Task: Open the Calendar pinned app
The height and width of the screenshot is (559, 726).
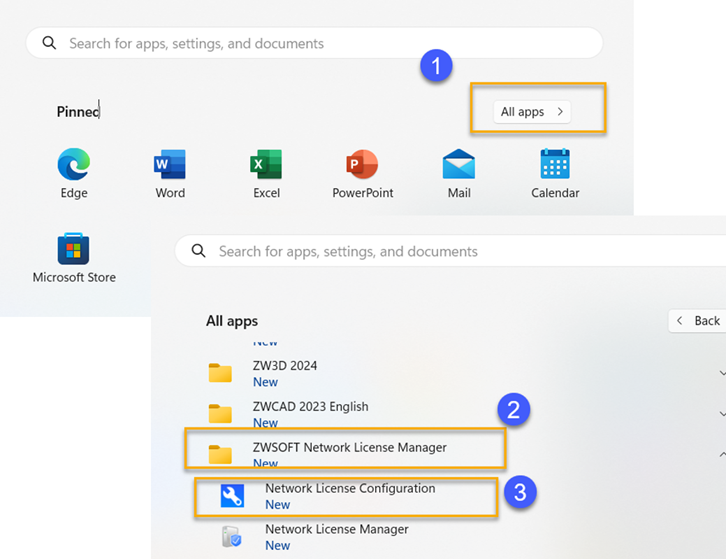Action: [x=555, y=173]
